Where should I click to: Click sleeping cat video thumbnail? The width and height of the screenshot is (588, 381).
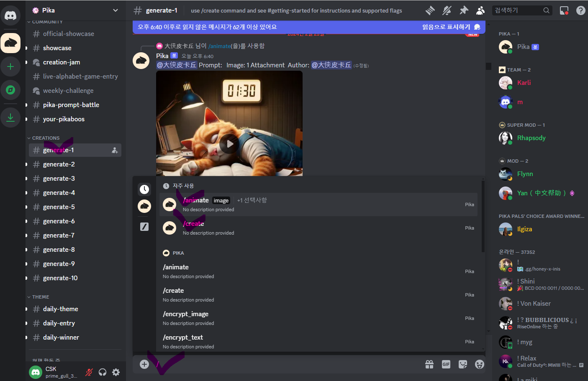point(229,123)
